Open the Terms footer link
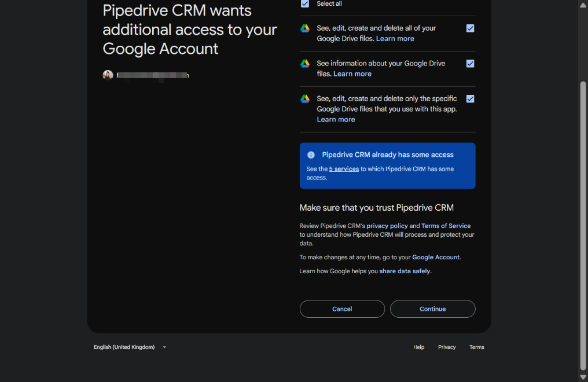This screenshot has height=382, width=588. click(477, 347)
